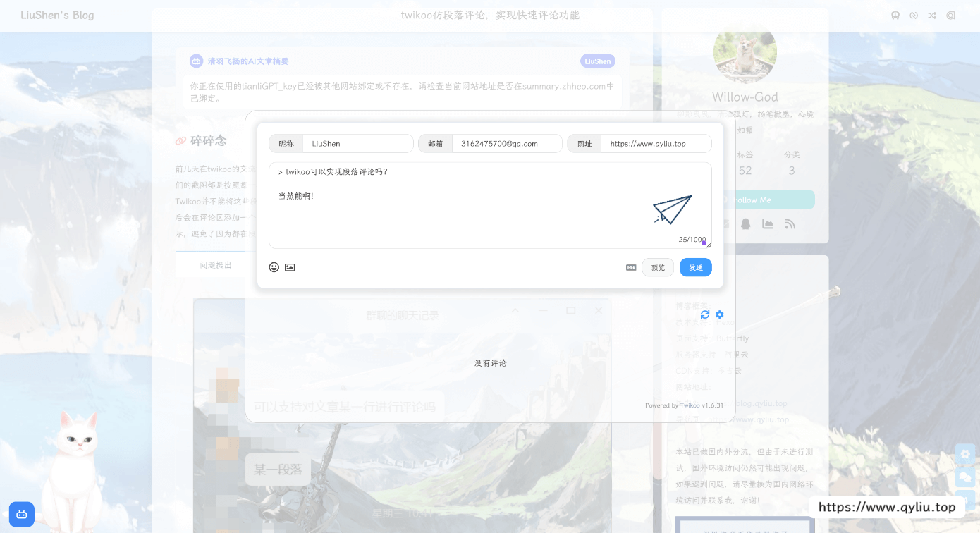Click the floating settings gear button
The image size is (980, 533).
[965, 453]
